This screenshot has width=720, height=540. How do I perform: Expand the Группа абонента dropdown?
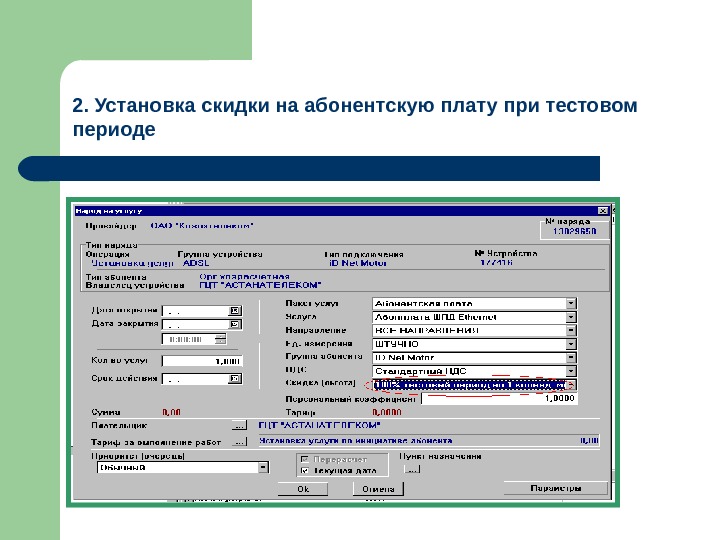pos(571,358)
